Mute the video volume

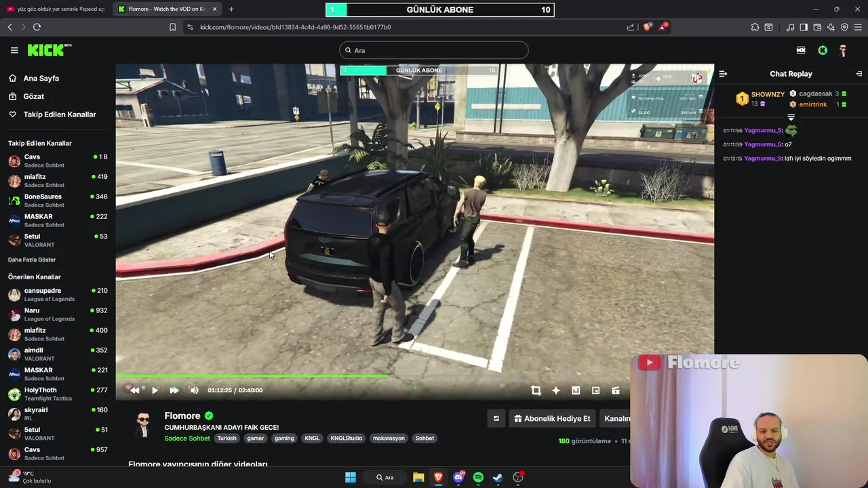(195, 390)
